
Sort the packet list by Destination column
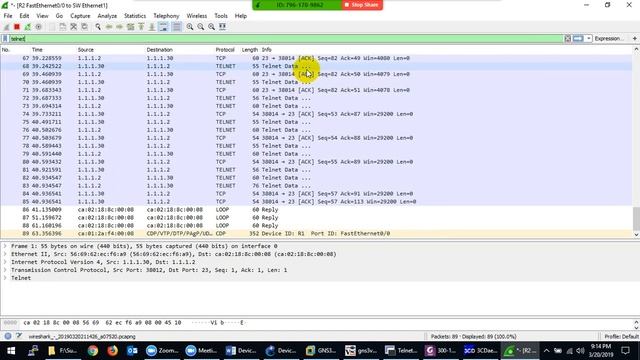point(160,50)
